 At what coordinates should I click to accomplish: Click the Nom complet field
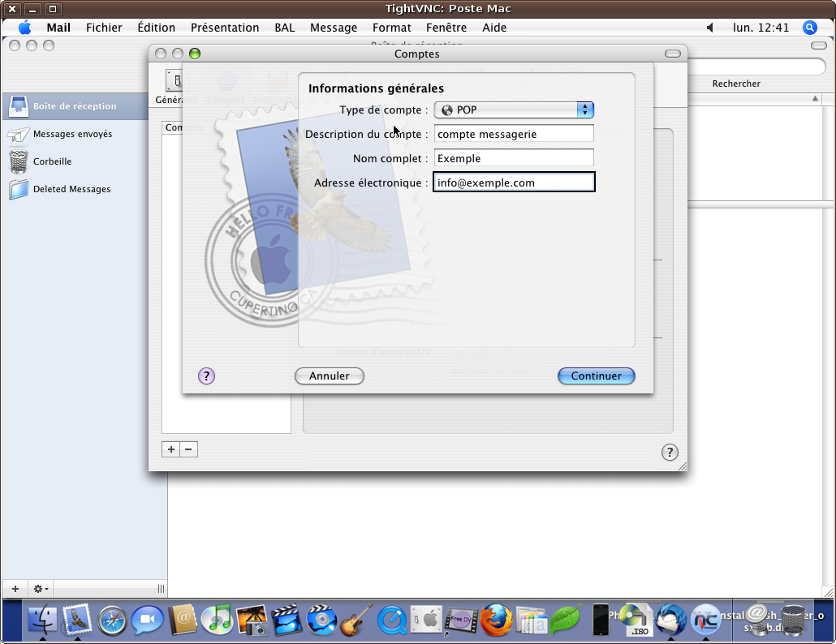514,158
